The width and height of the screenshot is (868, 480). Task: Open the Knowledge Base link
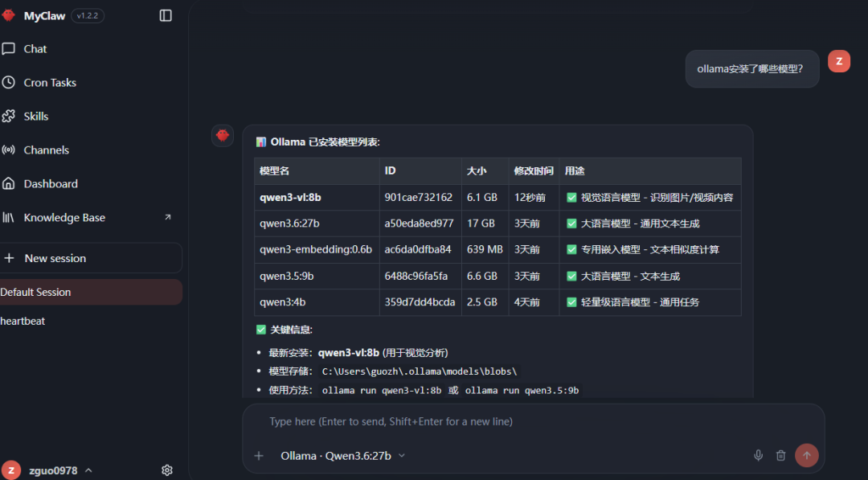click(x=64, y=218)
